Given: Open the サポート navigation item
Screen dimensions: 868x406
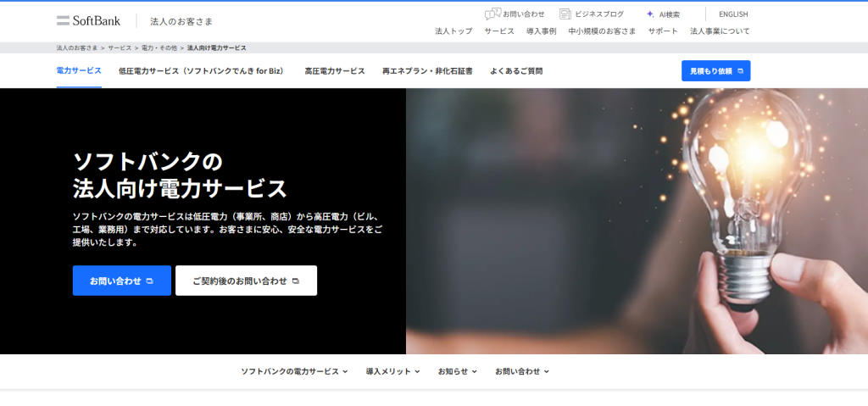Looking at the screenshot, I should (x=663, y=31).
